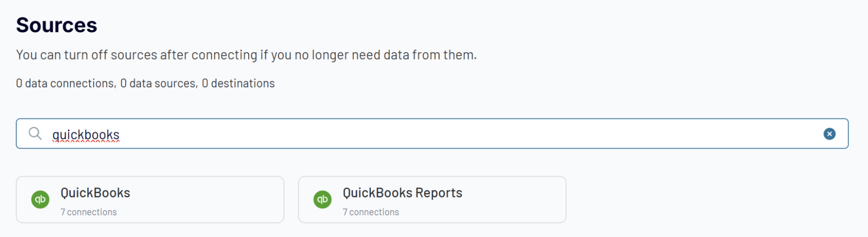Viewport: 868px width, 237px height.
Task: Place cursor in the typed "quickbooks" query
Action: [x=86, y=135]
